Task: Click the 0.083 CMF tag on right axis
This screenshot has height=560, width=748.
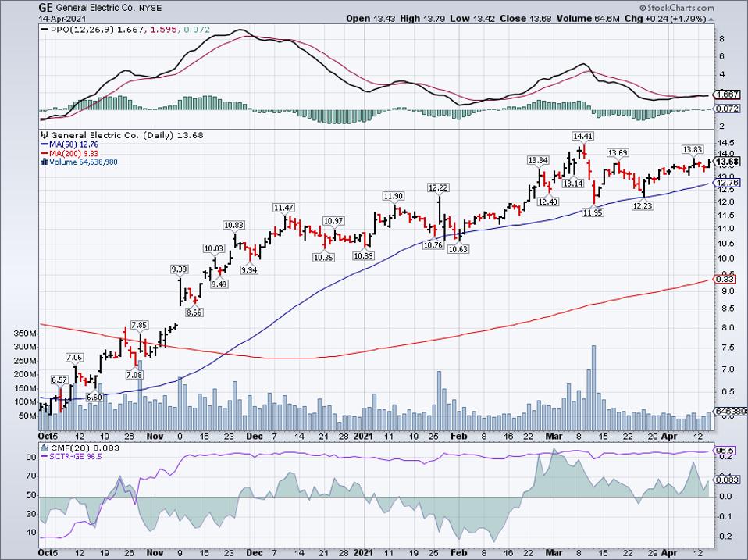Action: coord(728,480)
